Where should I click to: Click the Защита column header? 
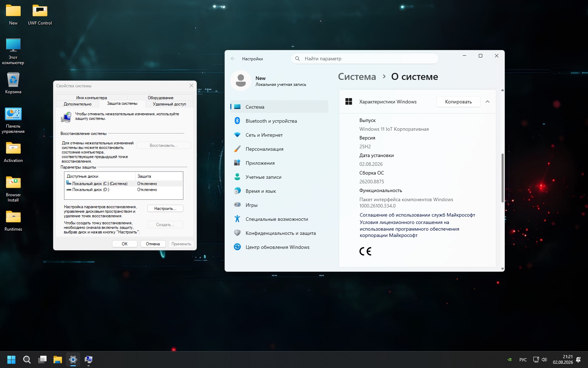(x=159, y=176)
